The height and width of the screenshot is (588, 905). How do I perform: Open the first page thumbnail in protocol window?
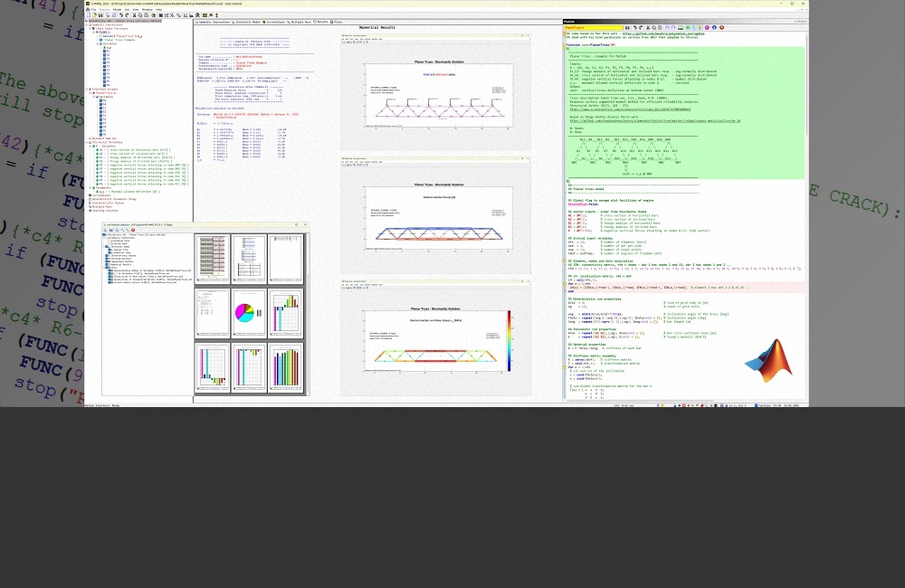tap(213, 259)
